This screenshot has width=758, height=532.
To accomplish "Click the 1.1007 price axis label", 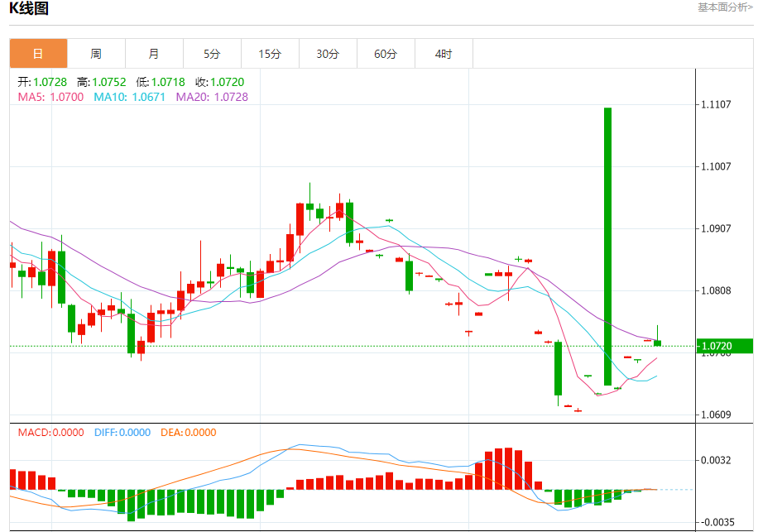I will (x=716, y=166).
